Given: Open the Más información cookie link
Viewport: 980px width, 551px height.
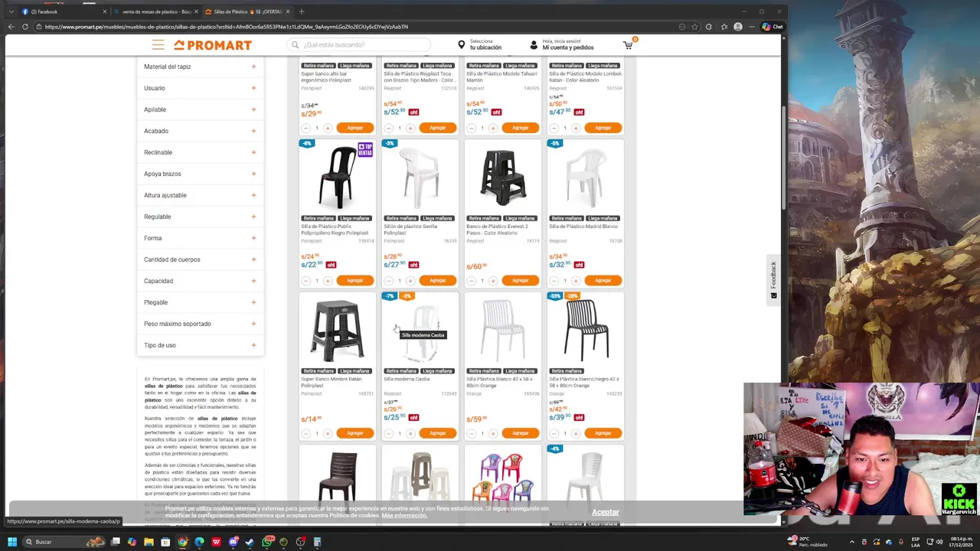Looking at the screenshot, I should tap(404, 516).
